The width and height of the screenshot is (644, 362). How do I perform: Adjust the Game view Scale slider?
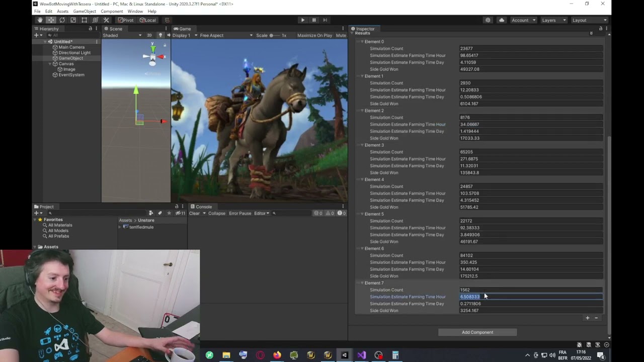275,35
